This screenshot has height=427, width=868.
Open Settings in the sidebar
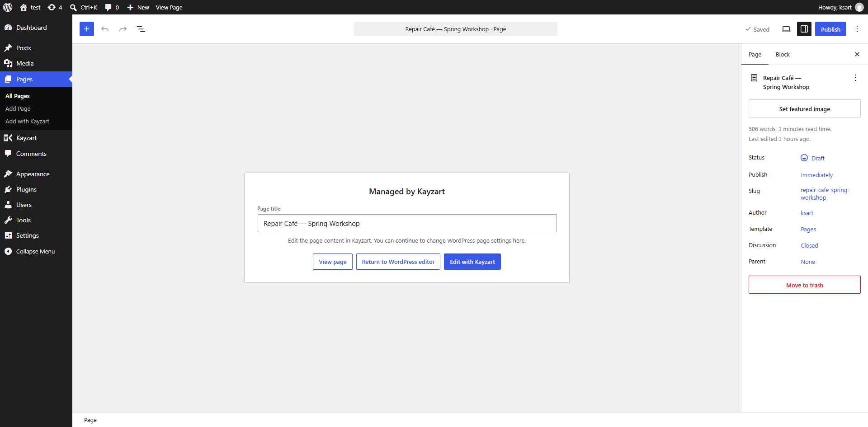point(36,235)
